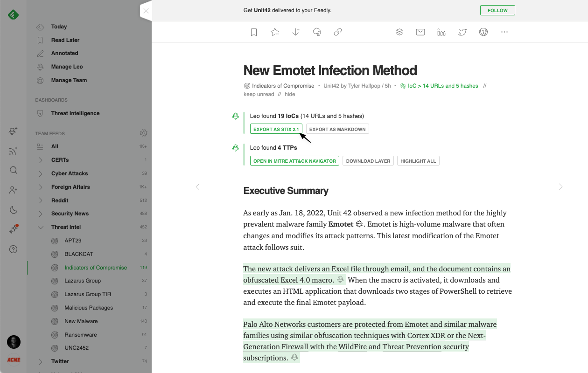Go to next article with right arrow
Image resolution: width=588 pixels, height=373 pixels.
click(560, 187)
